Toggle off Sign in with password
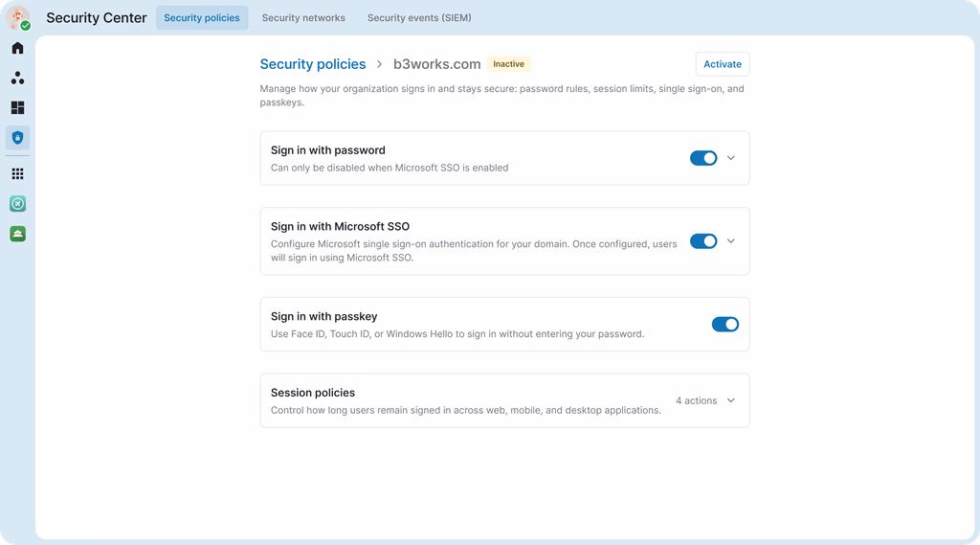The image size is (980, 545). click(703, 158)
